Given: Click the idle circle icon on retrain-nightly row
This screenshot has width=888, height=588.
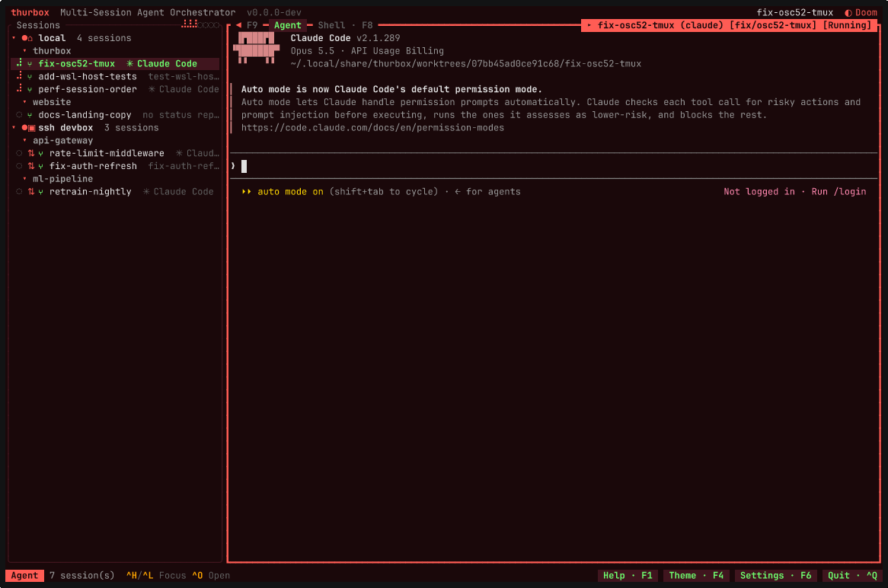Looking at the screenshot, I should click(19, 192).
